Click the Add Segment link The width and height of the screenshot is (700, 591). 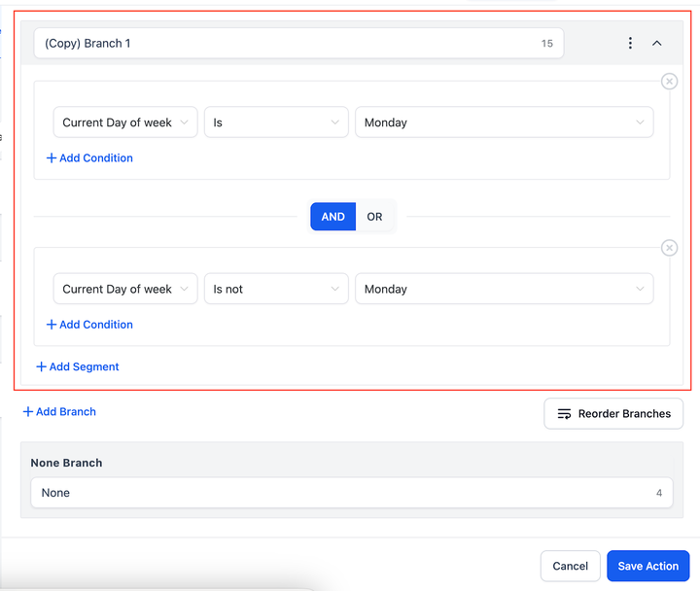pos(78,366)
